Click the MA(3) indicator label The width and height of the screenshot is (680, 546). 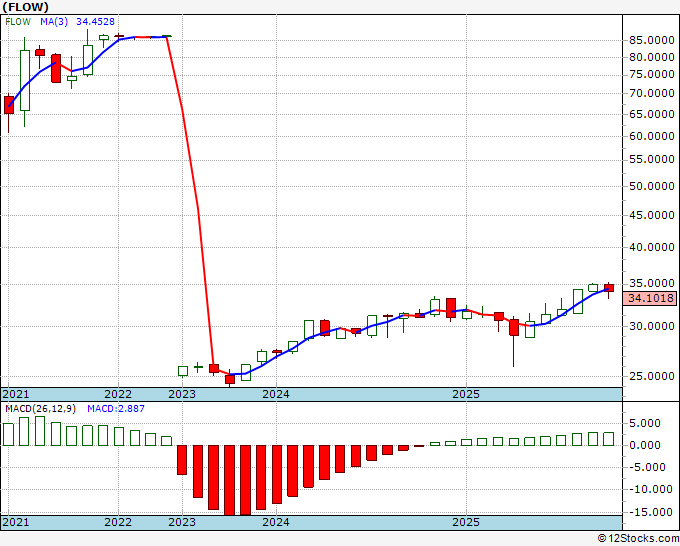pos(54,22)
